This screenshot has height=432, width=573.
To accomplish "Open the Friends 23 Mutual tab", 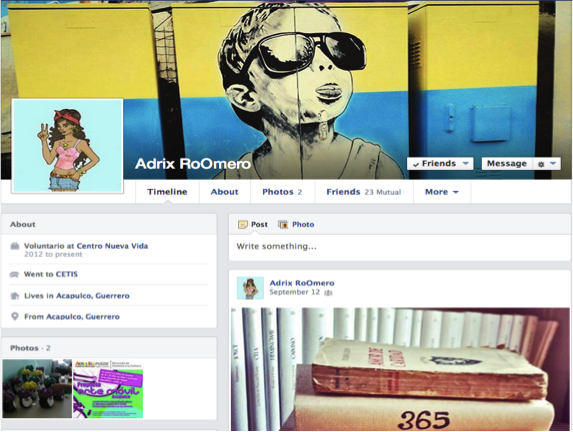I will [364, 192].
